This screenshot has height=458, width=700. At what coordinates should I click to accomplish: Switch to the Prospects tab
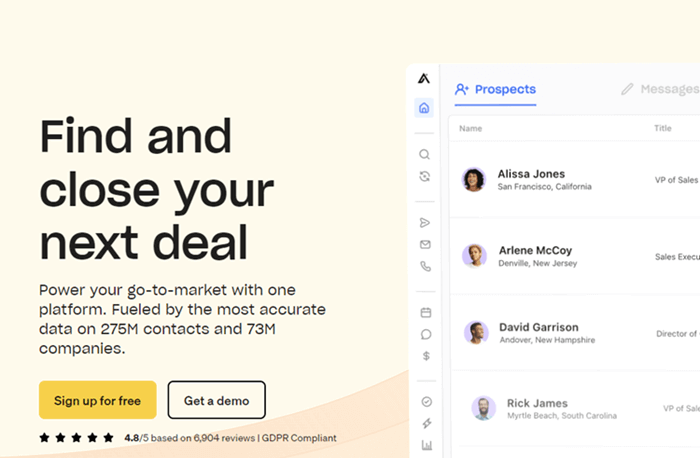click(495, 89)
